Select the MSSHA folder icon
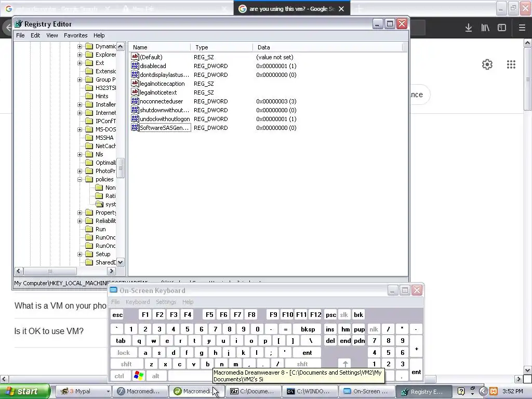The image size is (532, 399). (89, 138)
